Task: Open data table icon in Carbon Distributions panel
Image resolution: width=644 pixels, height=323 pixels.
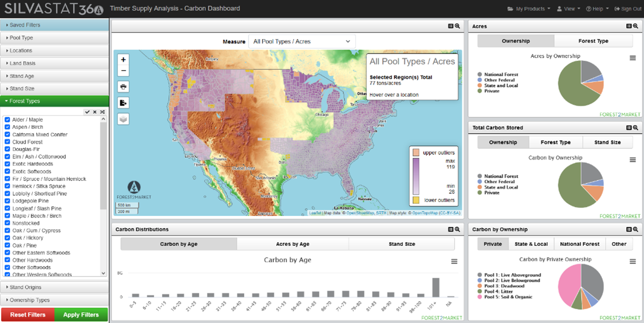Action: click(x=451, y=229)
